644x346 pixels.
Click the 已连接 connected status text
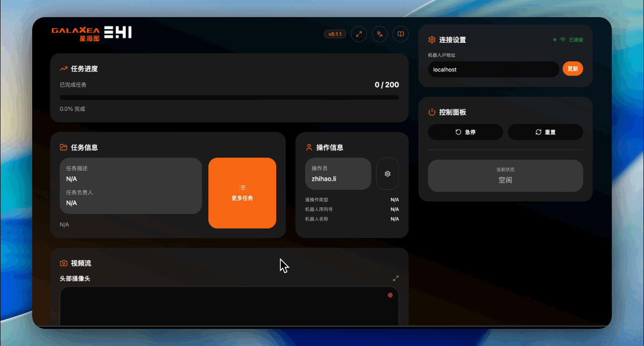(577, 39)
